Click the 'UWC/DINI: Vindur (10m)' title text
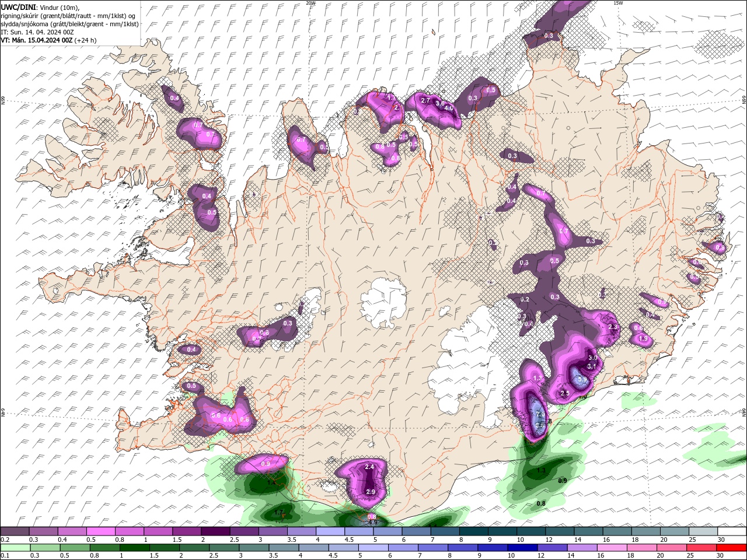This screenshot has width=747, height=560. pyautogui.click(x=40, y=6)
